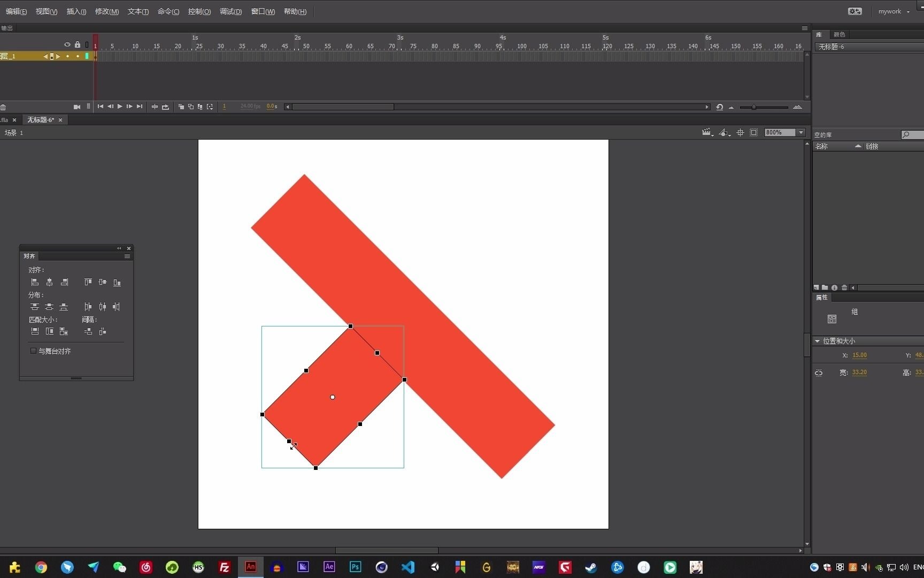Click the match width icon
The height and width of the screenshot is (578, 924).
pyautogui.click(x=35, y=331)
